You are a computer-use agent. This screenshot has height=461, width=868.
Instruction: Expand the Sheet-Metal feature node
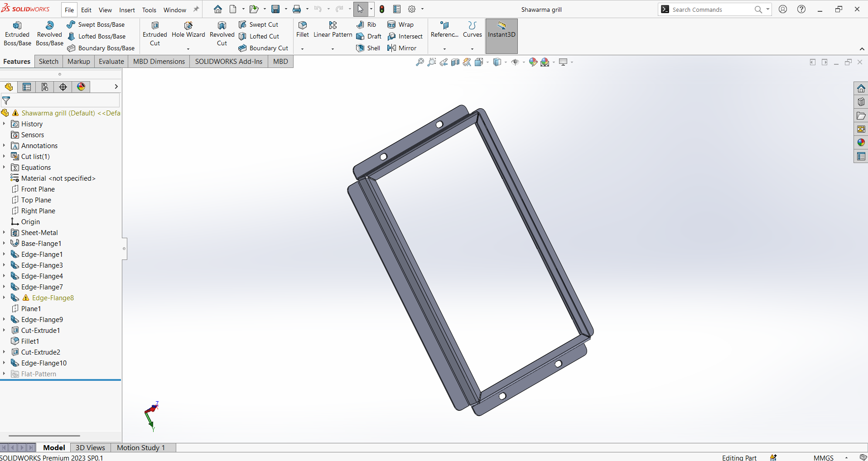click(4, 232)
